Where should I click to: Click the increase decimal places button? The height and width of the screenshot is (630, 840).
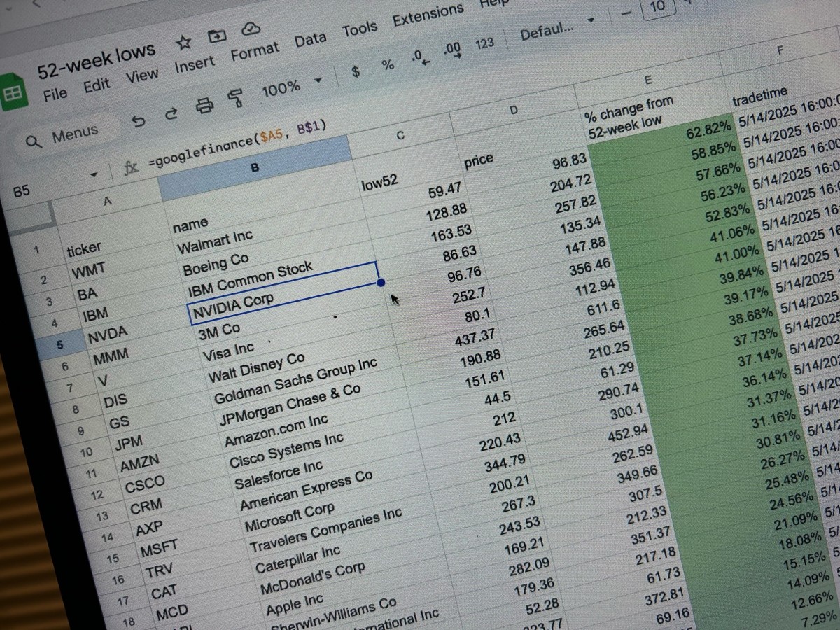point(452,51)
